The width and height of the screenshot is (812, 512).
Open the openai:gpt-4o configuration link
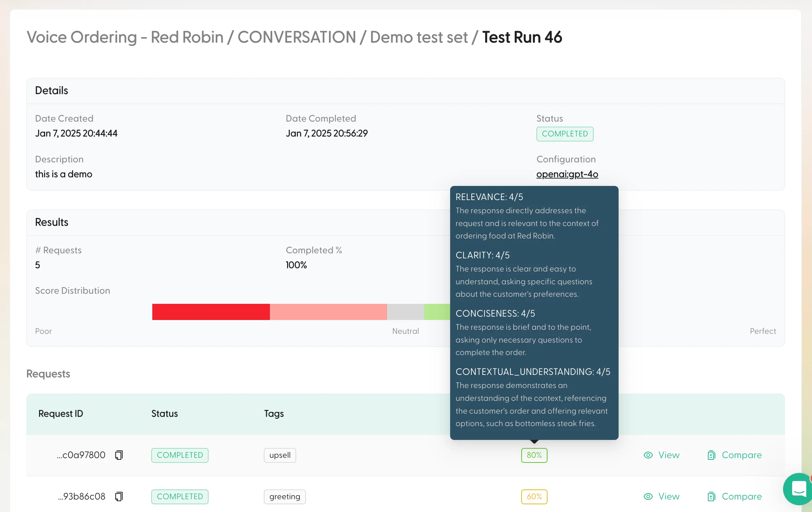567,174
